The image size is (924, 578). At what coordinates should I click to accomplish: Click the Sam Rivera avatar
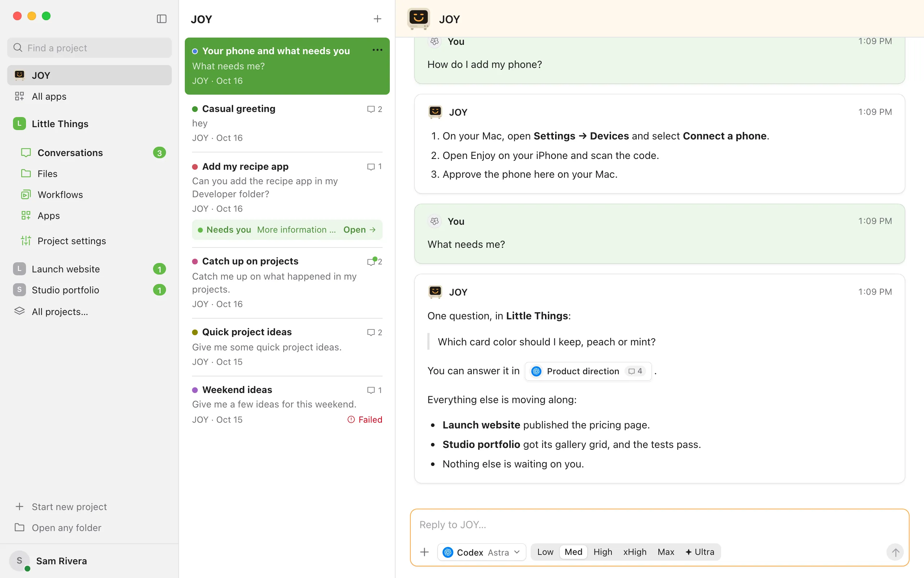click(x=19, y=561)
